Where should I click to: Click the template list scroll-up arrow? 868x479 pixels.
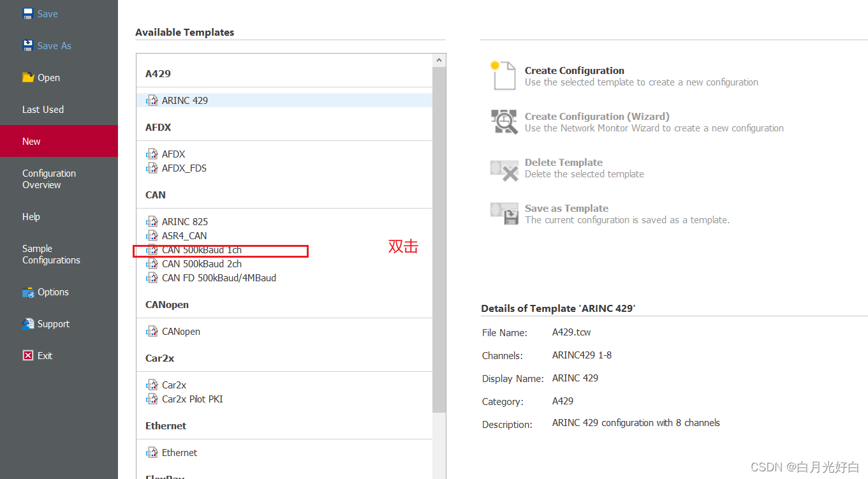pyautogui.click(x=439, y=61)
